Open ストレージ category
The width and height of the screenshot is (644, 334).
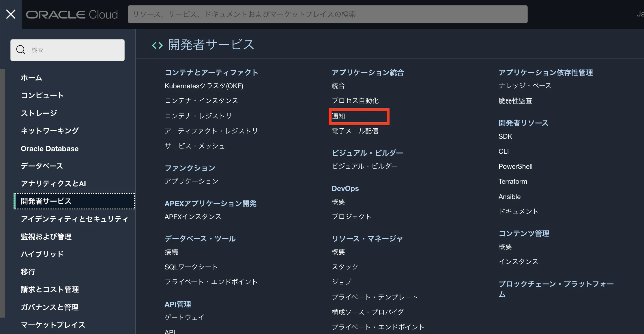39,113
